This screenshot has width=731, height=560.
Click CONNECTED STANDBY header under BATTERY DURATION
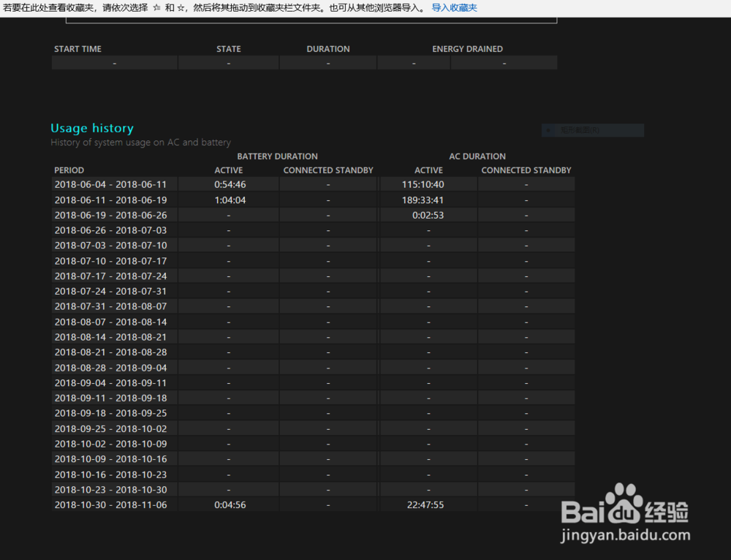(328, 170)
